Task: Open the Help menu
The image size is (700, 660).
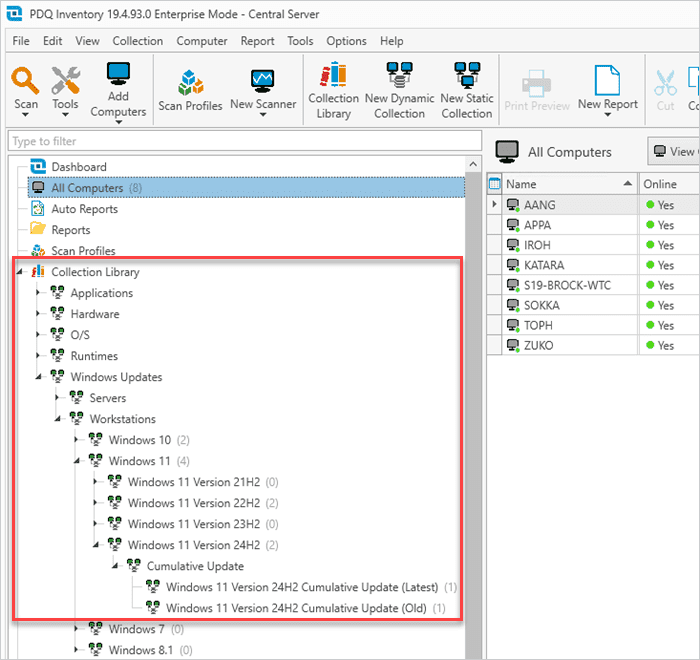Action: 392,41
